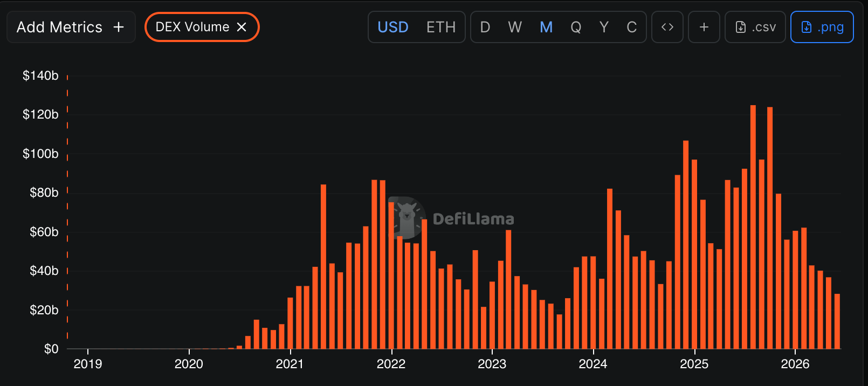Screen dimensions: 868x386
Task: Click the plus icon button beside embed
Action: pos(704,27)
